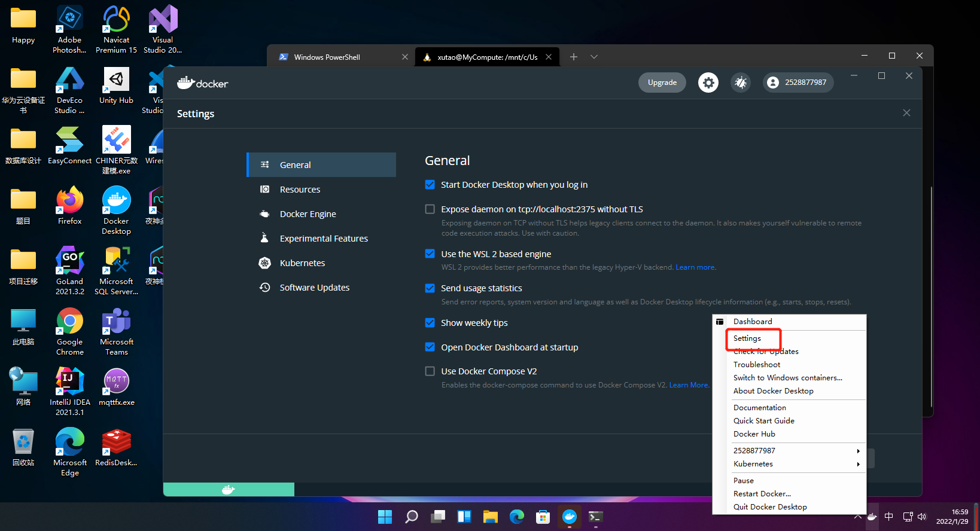Screen dimensions: 980x531
Task: Open the terminal tab dropdown chevron
Action: 594,57
